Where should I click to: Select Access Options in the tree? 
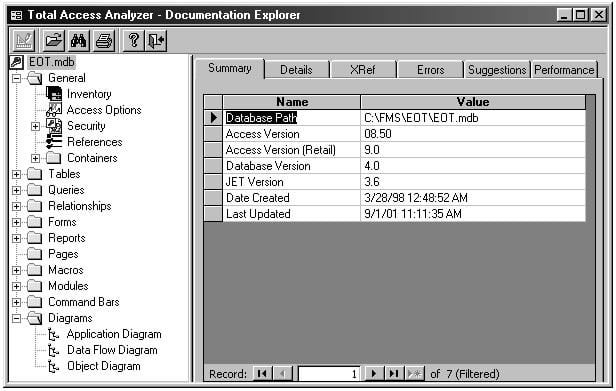click(x=104, y=110)
